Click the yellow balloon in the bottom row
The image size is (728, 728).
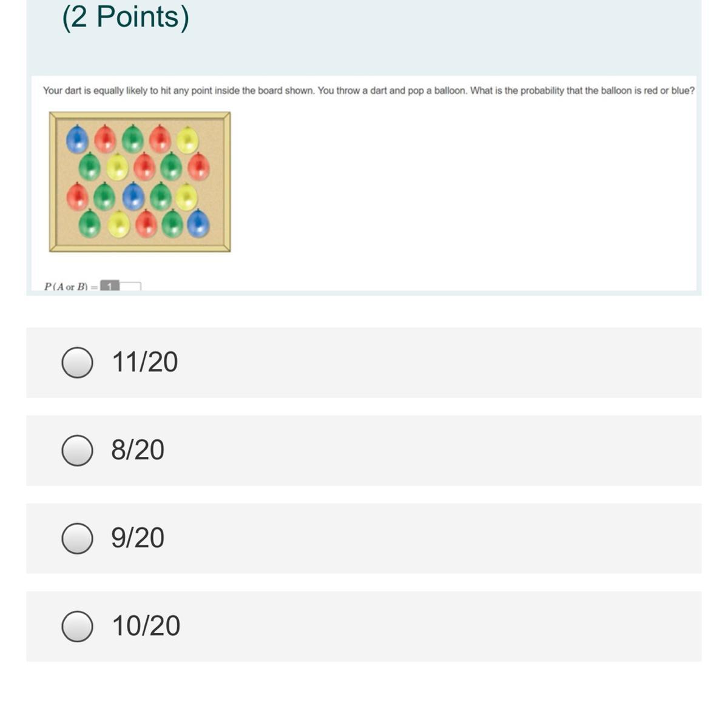pyautogui.click(x=119, y=224)
